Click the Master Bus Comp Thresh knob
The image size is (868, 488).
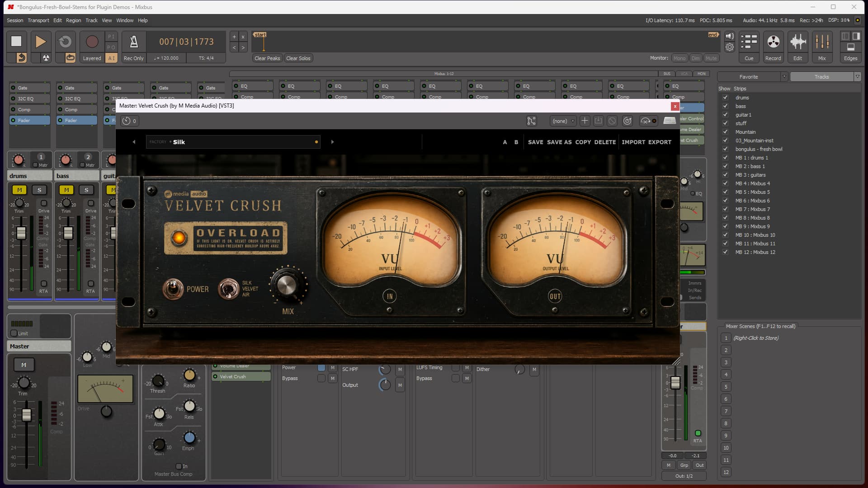point(158,380)
